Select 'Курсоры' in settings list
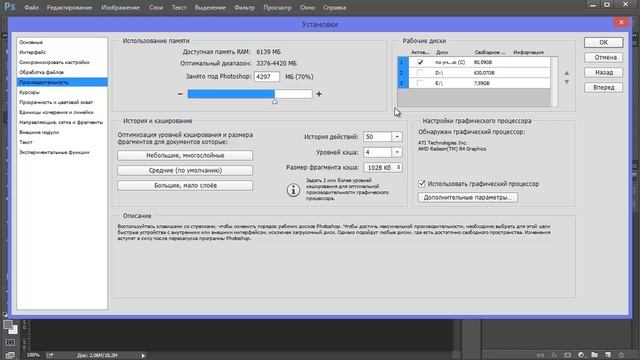This screenshot has width=640, height=360. click(x=62, y=92)
